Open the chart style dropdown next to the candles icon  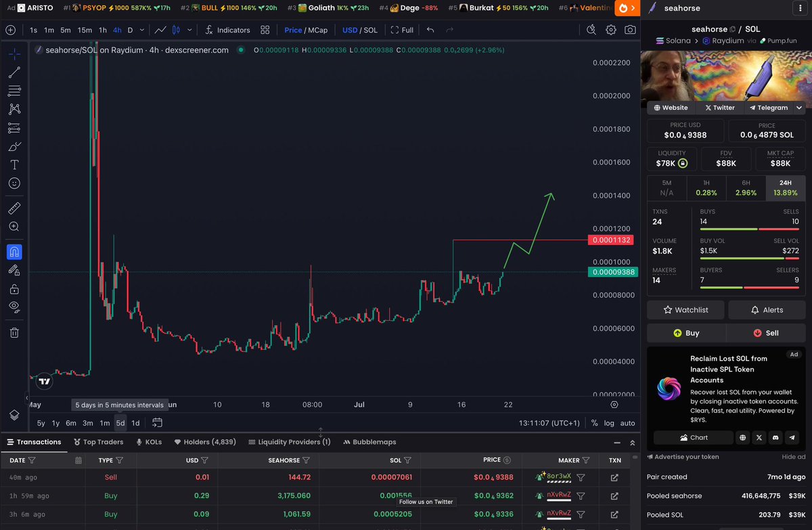click(188, 30)
